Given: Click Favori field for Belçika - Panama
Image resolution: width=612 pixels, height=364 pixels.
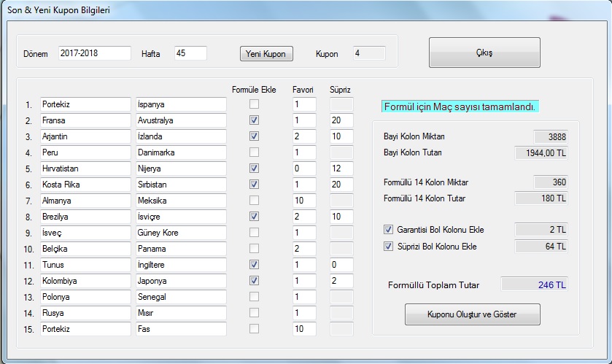Looking at the screenshot, I should 304,249.
